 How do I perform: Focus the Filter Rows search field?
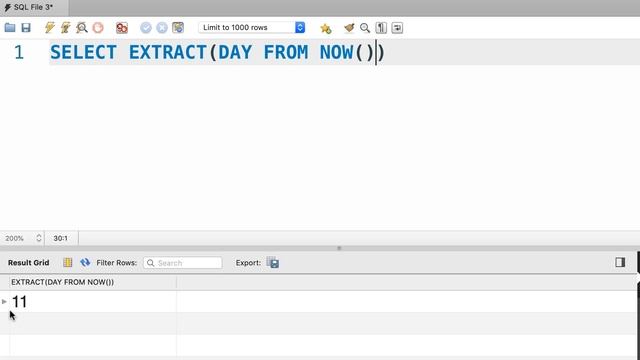(x=183, y=263)
